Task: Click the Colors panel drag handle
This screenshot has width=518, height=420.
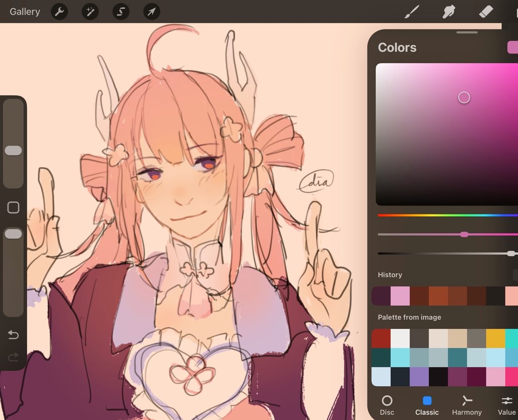Action: pos(467,32)
